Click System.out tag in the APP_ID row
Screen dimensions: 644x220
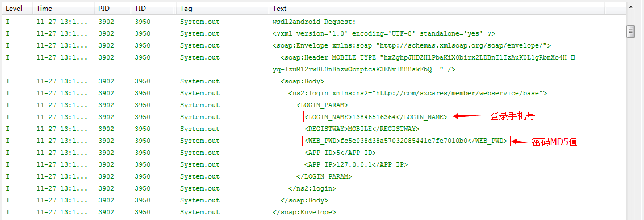pyautogui.click(x=199, y=153)
